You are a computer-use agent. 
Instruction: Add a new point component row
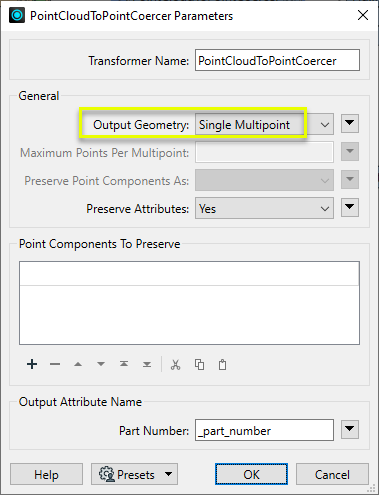click(32, 364)
